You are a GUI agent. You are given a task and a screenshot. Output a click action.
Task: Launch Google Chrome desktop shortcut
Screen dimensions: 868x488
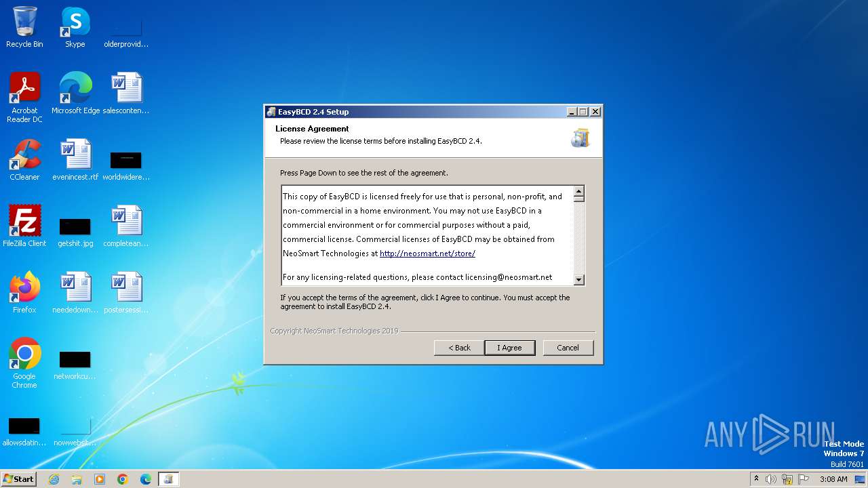coord(24,363)
